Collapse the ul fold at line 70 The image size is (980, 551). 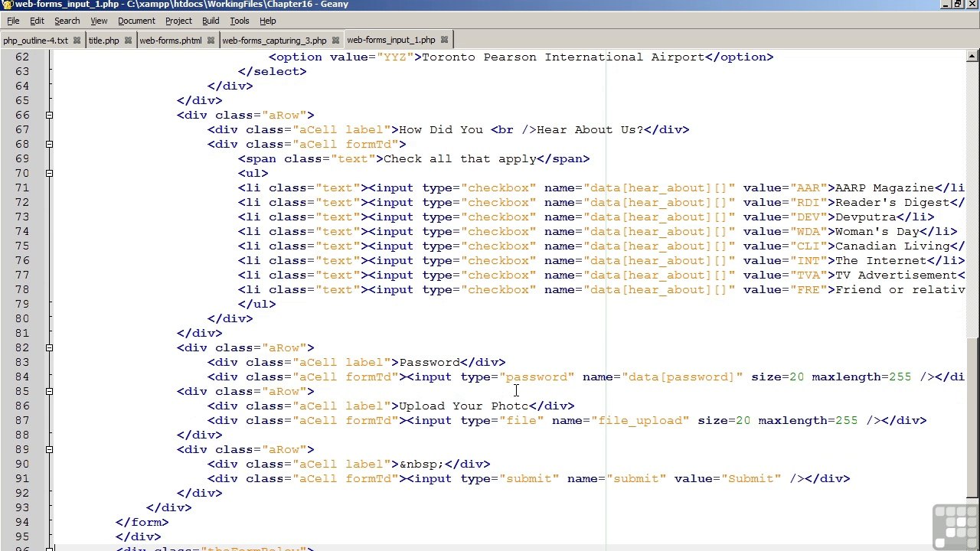pyautogui.click(x=49, y=174)
